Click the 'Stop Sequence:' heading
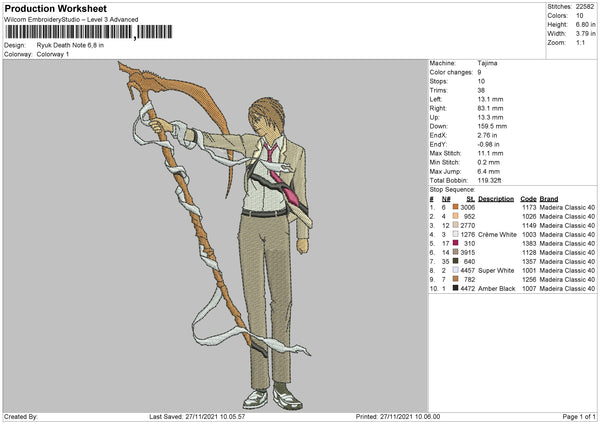600x424 pixels. 452,189
